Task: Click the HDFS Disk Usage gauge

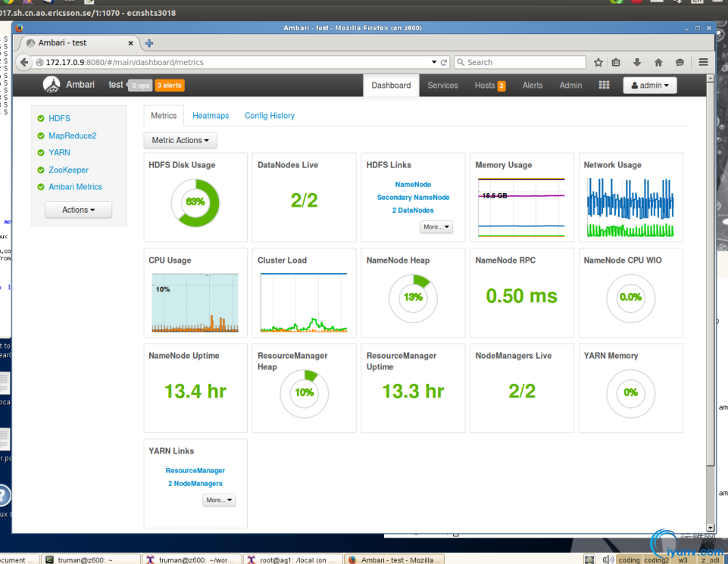Action: click(195, 203)
